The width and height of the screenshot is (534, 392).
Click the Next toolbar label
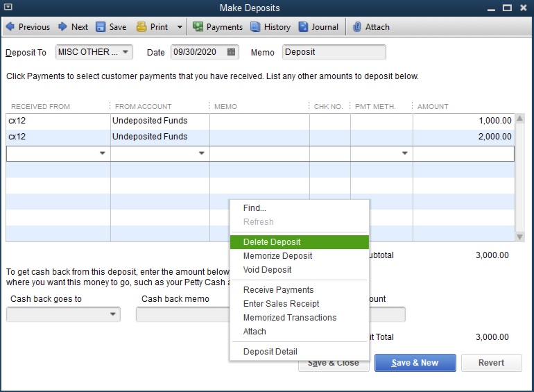tap(80, 27)
